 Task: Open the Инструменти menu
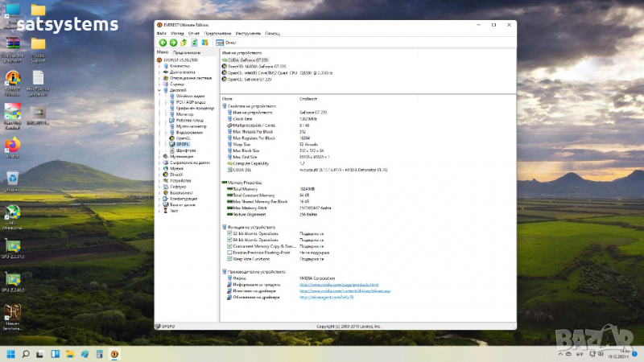click(249, 33)
